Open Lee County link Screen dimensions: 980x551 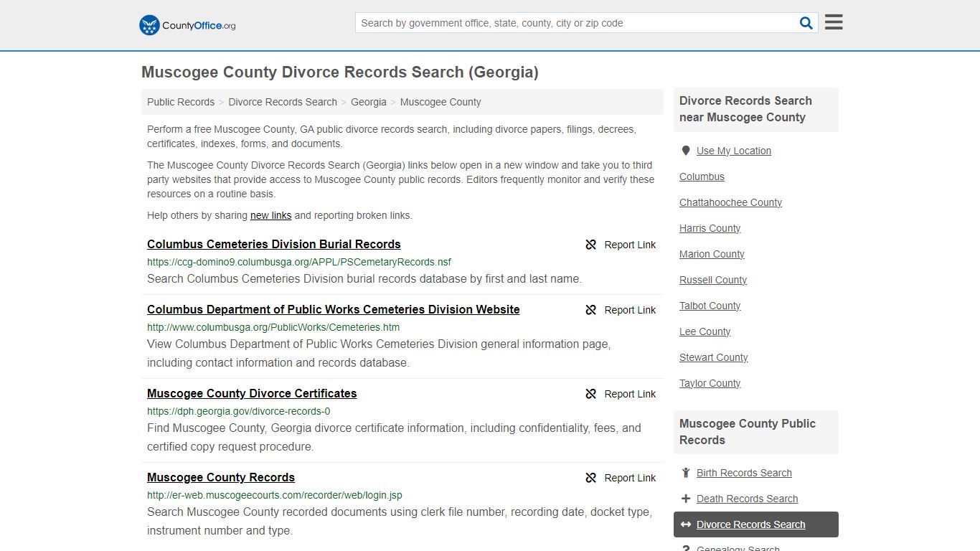point(705,331)
